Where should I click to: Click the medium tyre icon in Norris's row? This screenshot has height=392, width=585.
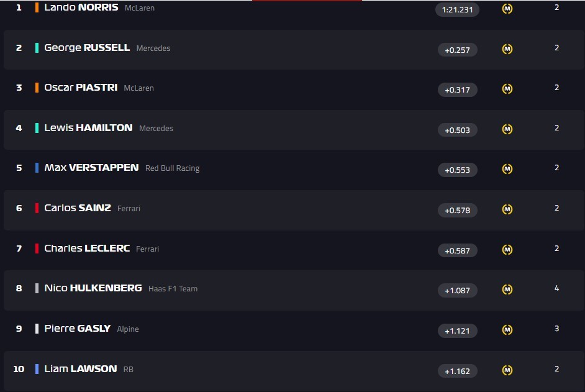pos(507,9)
